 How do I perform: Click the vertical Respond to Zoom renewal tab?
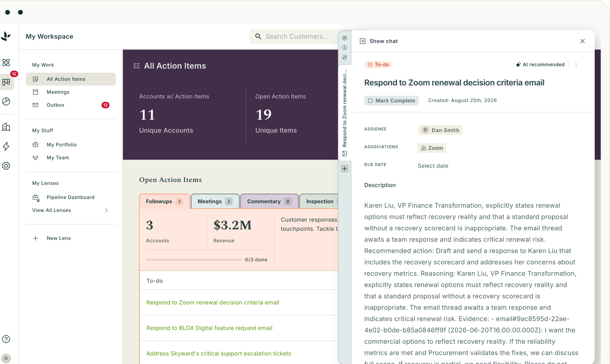(345, 113)
